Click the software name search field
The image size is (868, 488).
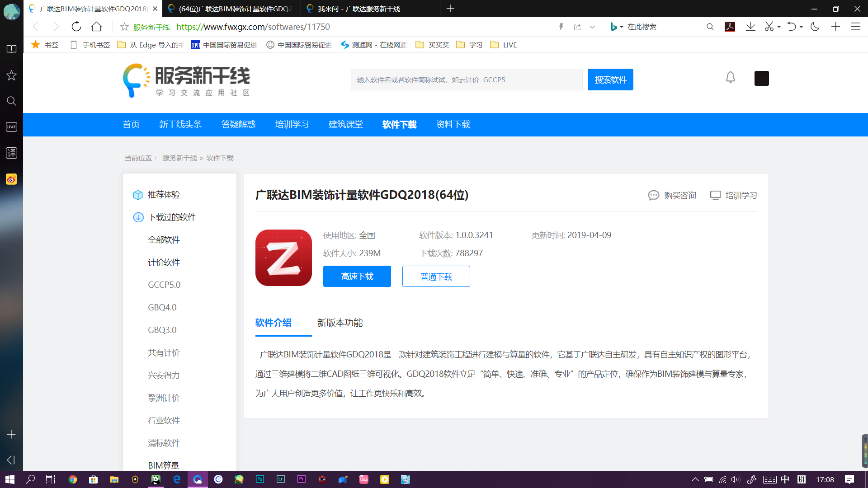[x=467, y=80]
